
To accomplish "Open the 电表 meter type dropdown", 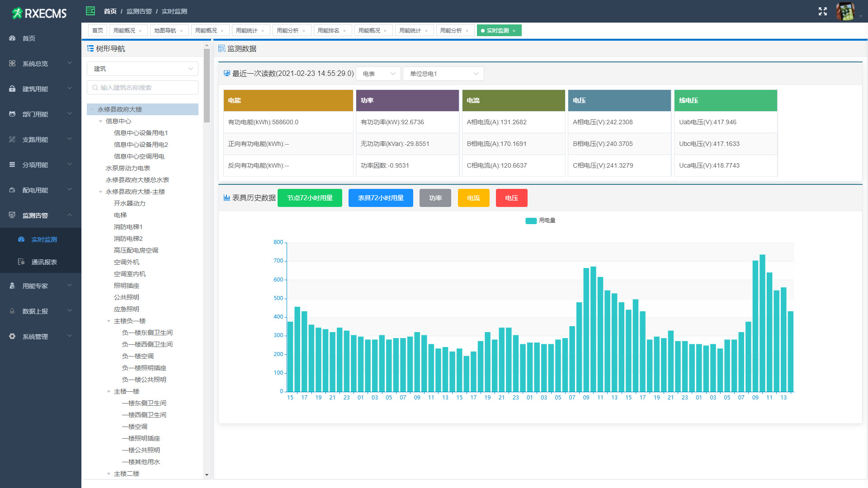I will (x=378, y=74).
